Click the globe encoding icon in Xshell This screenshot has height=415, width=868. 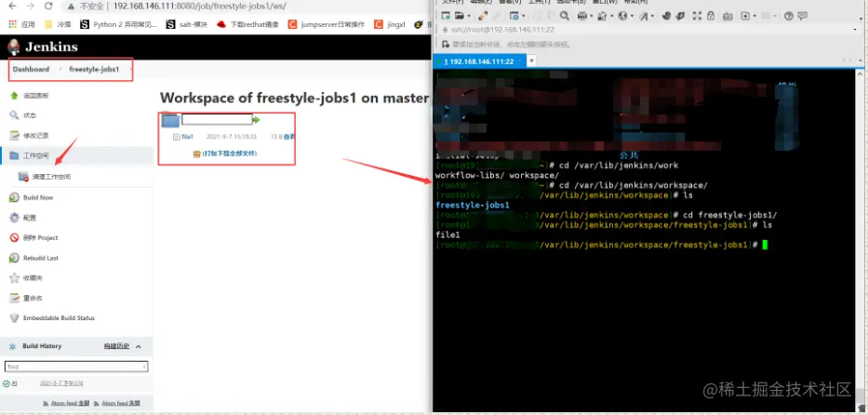pyautogui.click(x=622, y=16)
